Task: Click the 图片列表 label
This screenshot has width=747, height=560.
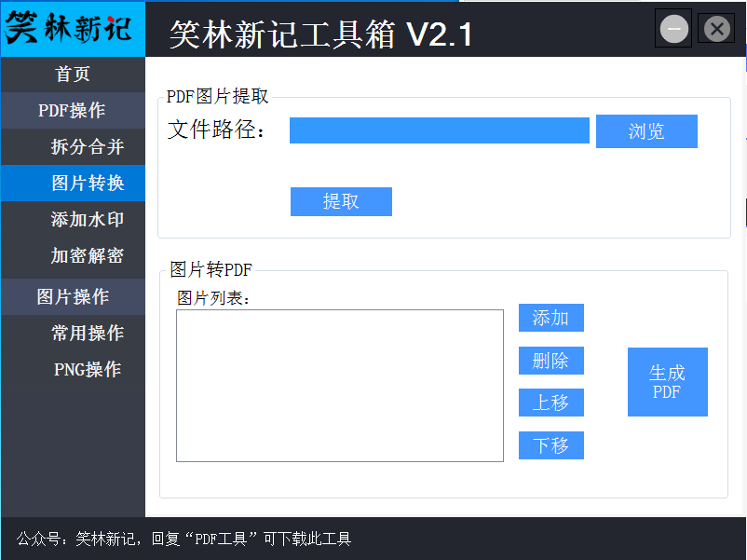Action: (213, 298)
